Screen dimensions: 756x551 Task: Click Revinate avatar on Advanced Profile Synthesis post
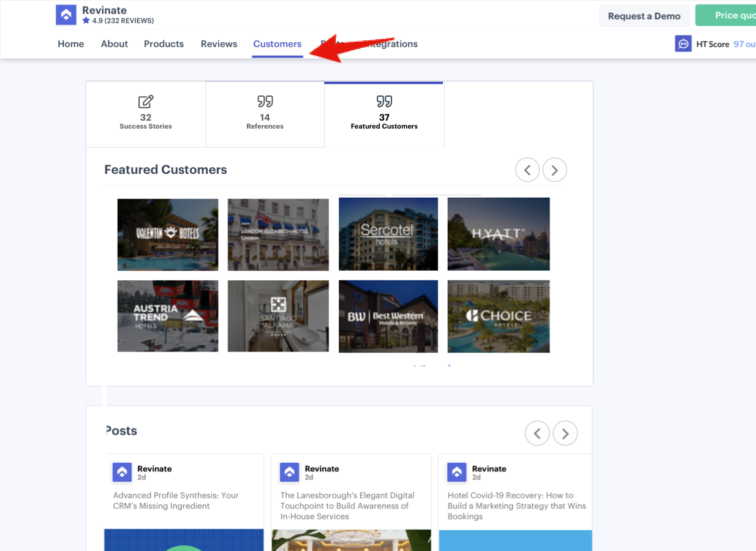pyautogui.click(x=122, y=472)
